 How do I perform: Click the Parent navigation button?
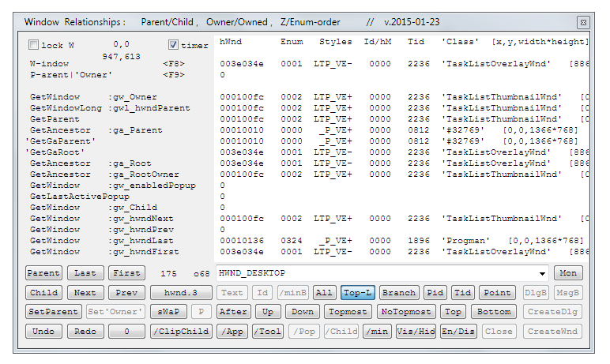click(x=43, y=273)
